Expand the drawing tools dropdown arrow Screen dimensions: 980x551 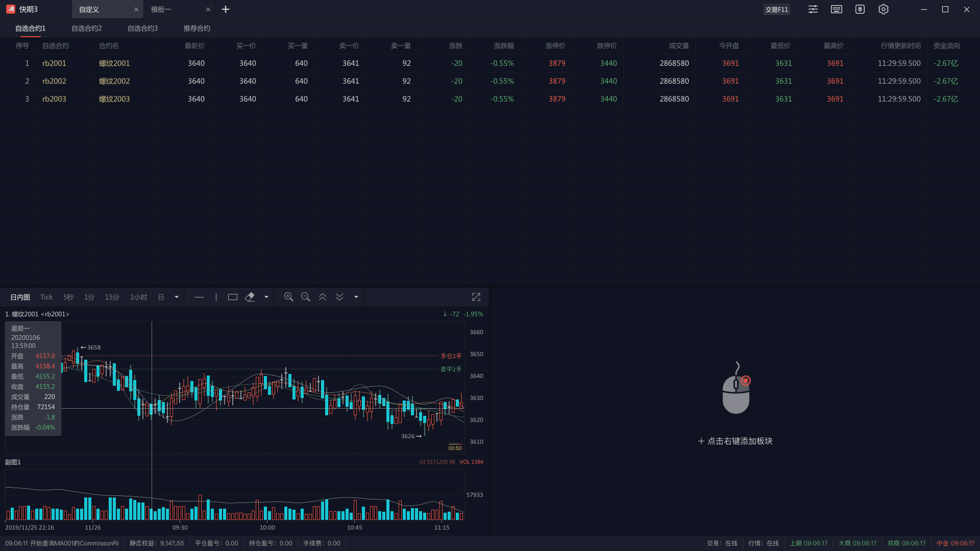click(x=266, y=297)
